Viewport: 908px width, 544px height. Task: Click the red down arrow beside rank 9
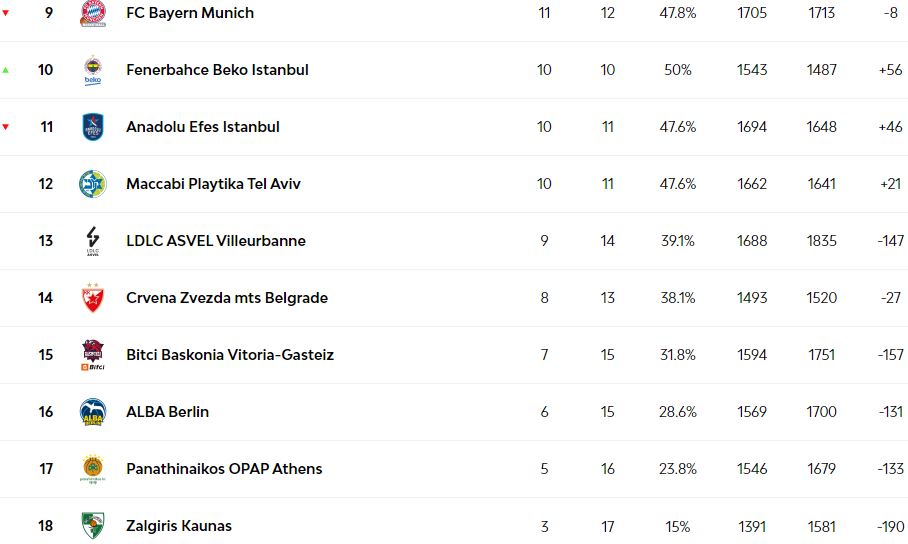point(6,13)
